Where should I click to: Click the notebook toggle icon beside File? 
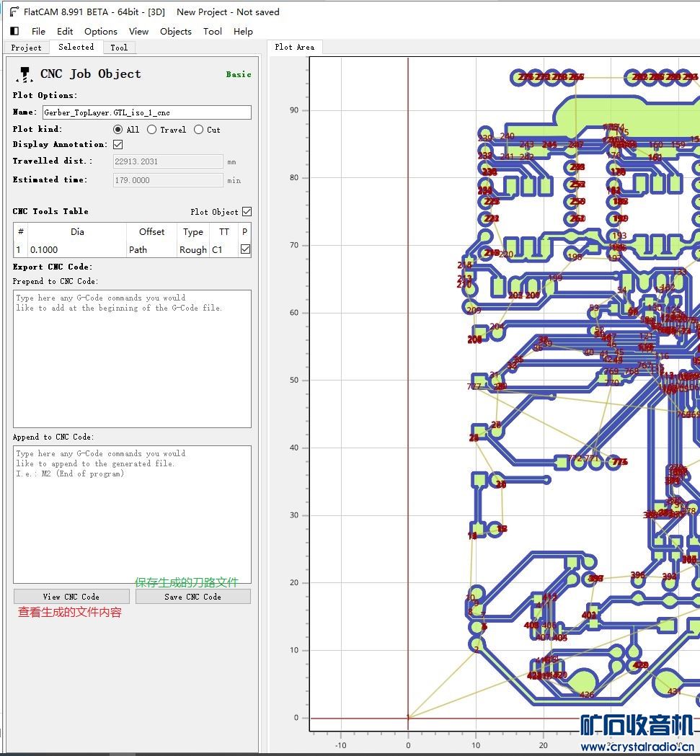pos(14,31)
